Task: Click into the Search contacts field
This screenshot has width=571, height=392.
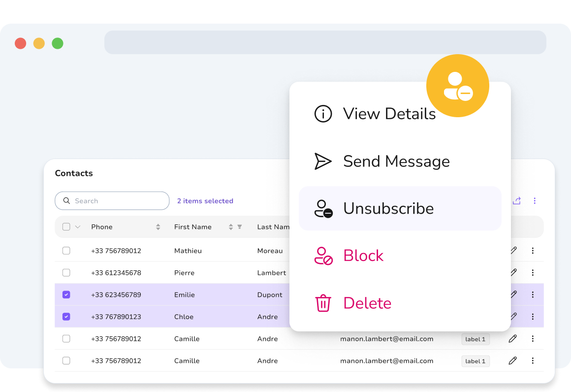Action: (x=112, y=201)
